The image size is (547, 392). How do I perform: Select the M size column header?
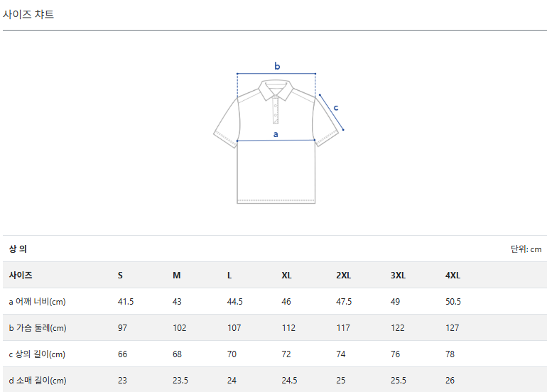(176, 276)
